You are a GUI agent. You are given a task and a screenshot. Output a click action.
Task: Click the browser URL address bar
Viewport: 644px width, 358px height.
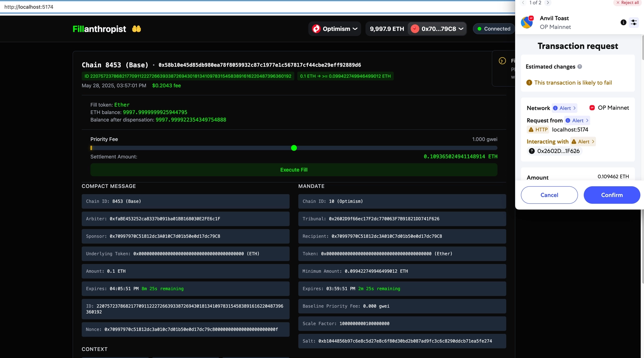point(252,7)
